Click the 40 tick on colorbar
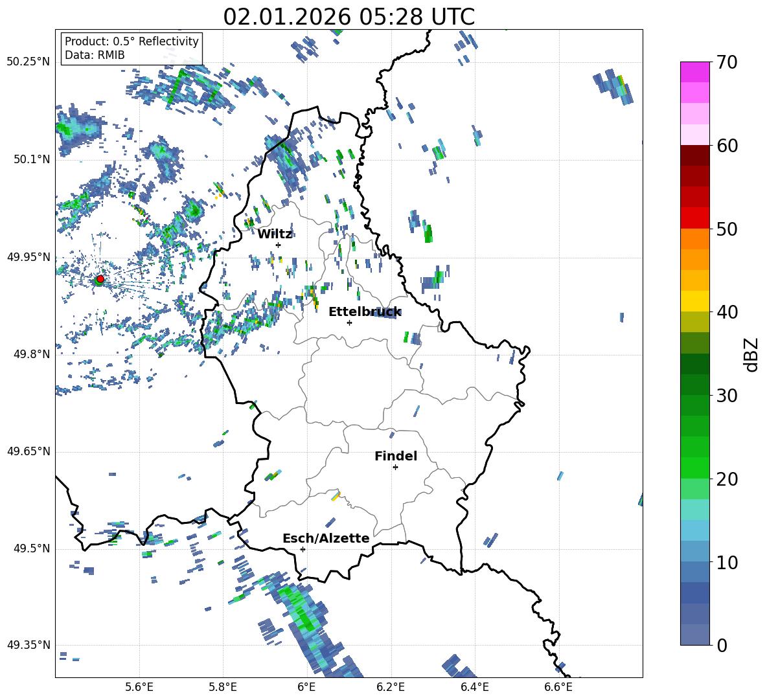 pyautogui.click(x=727, y=312)
